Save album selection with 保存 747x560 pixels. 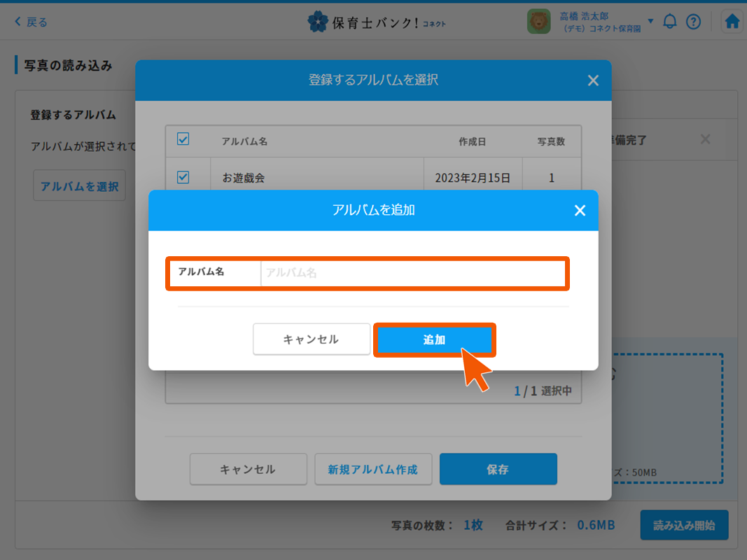pyautogui.click(x=498, y=470)
